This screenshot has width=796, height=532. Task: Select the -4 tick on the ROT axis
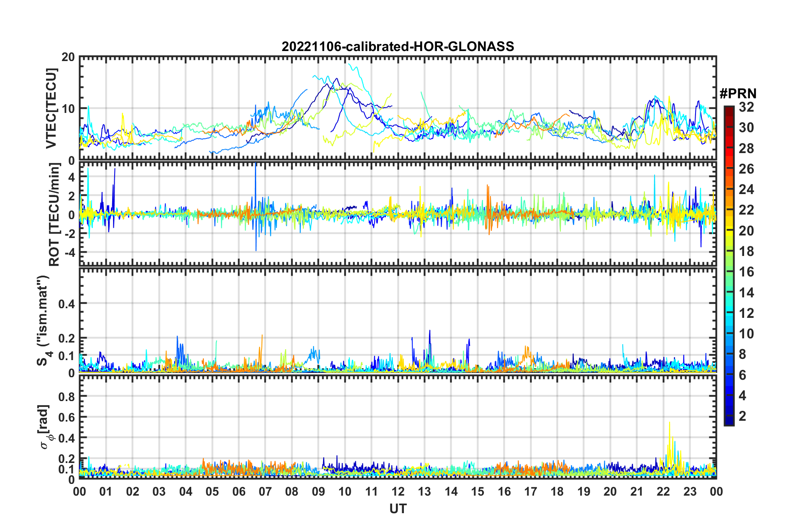click(69, 253)
